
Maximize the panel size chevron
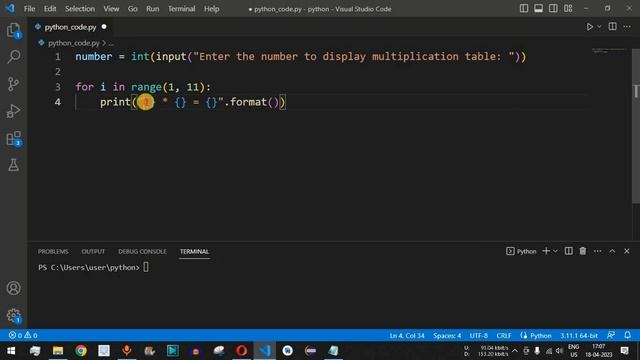[612, 251]
